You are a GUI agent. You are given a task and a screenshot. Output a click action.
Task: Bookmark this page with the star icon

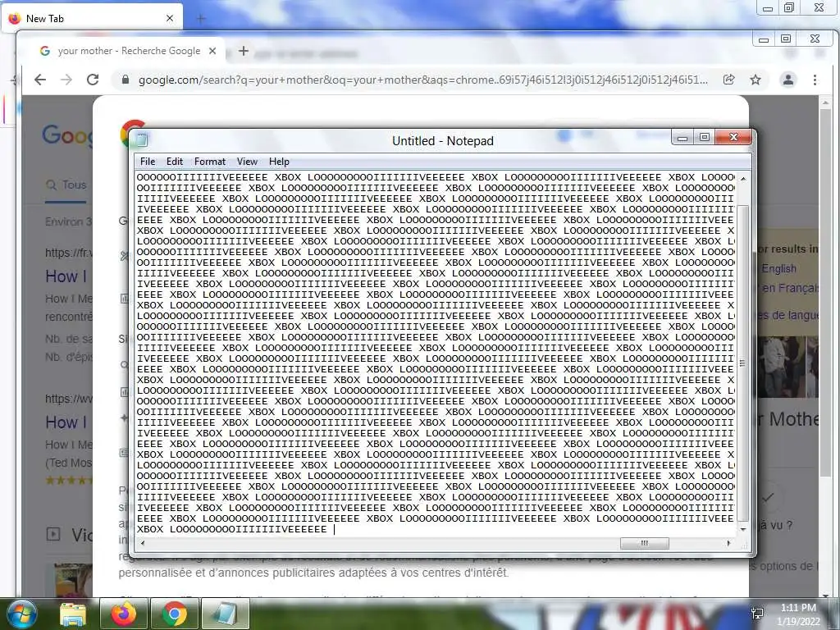pyautogui.click(x=756, y=80)
